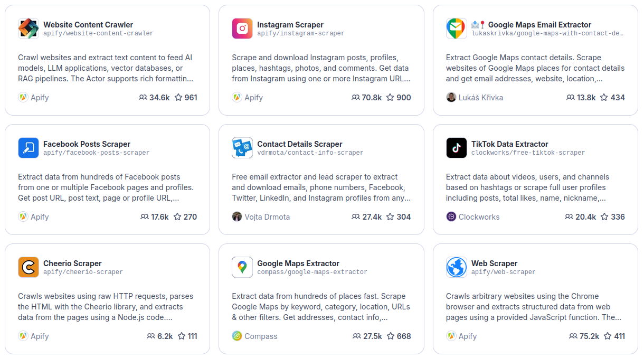Click the Facebook Posts Scraper icon
Image resolution: width=644 pixels, height=358 pixels.
point(29,148)
